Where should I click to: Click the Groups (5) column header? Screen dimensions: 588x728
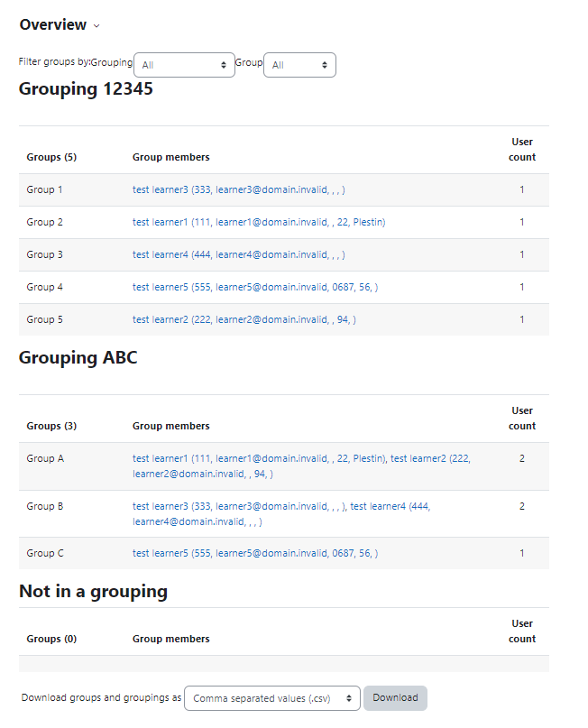click(51, 157)
